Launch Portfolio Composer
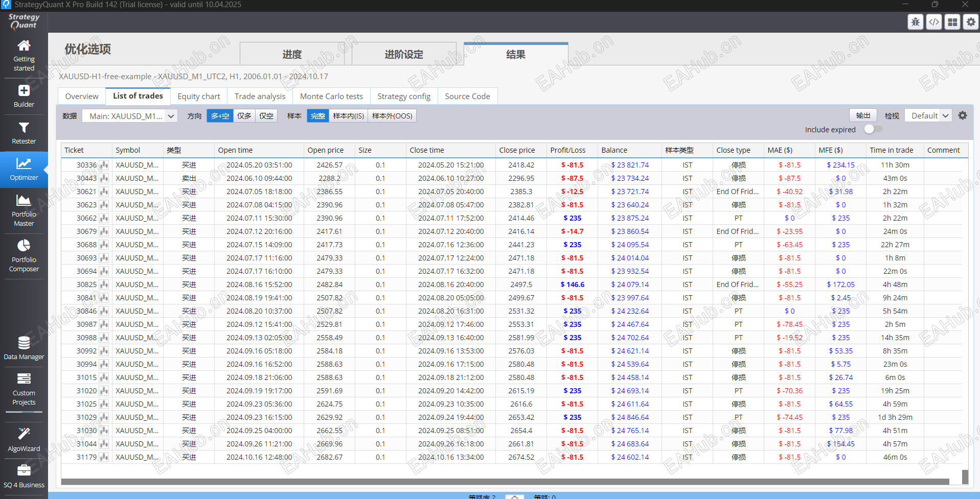The image size is (980, 499). 24,256
